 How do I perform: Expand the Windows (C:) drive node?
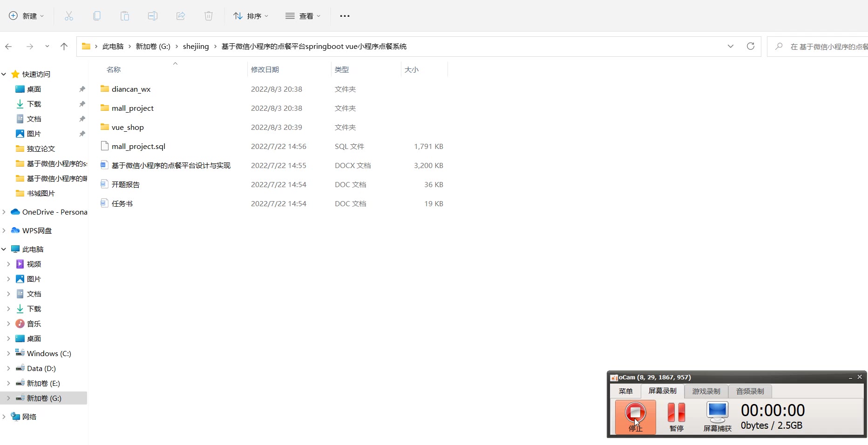[x=8, y=353]
